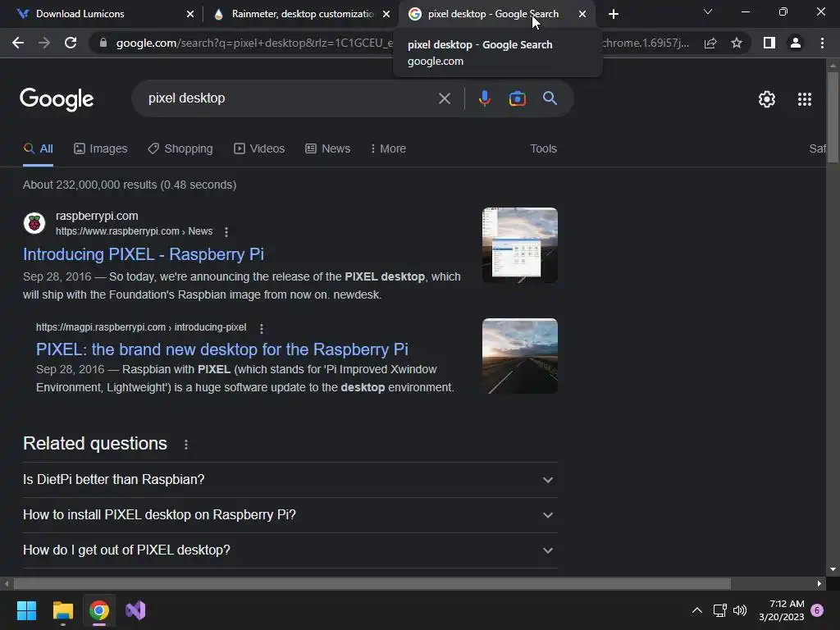Screen dimensions: 840x630
Task: Open PIXEL desktop screenshot thumbnail
Action: 519,245
